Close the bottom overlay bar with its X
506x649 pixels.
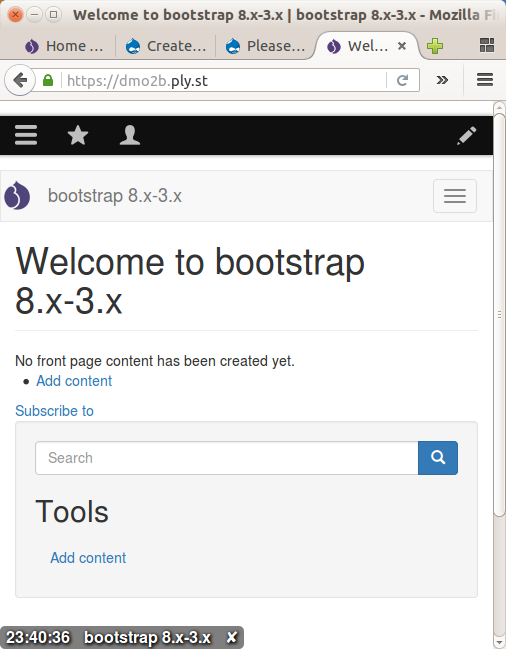232,637
